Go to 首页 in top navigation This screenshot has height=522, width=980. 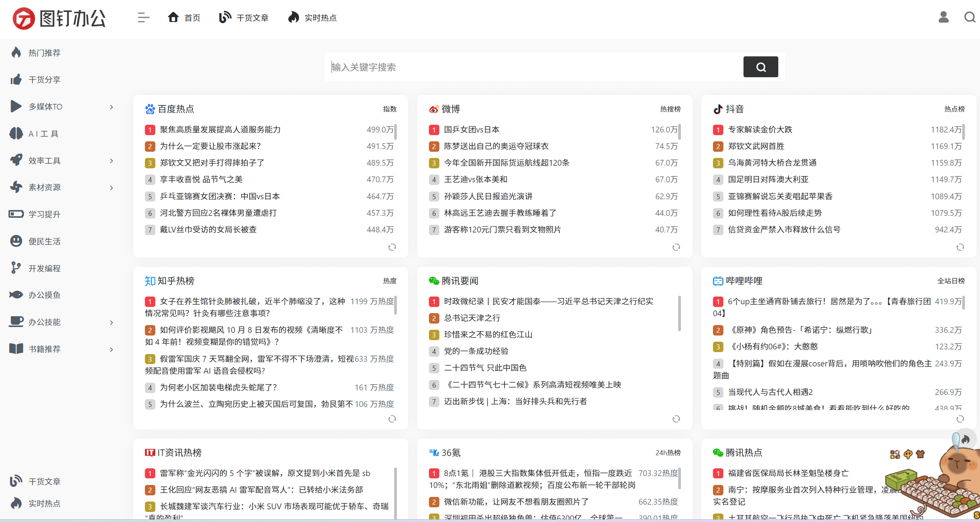[184, 18]
